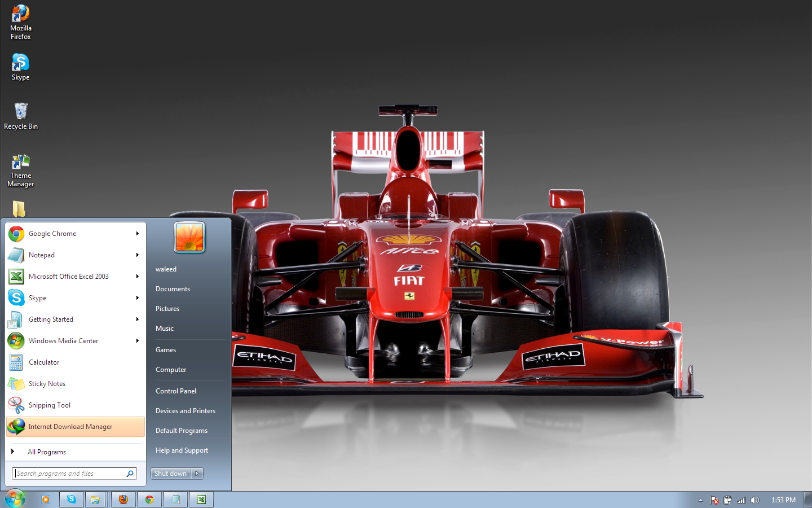Click the search magnifier icon
The image size is (812, 508).
click(130, 474)
